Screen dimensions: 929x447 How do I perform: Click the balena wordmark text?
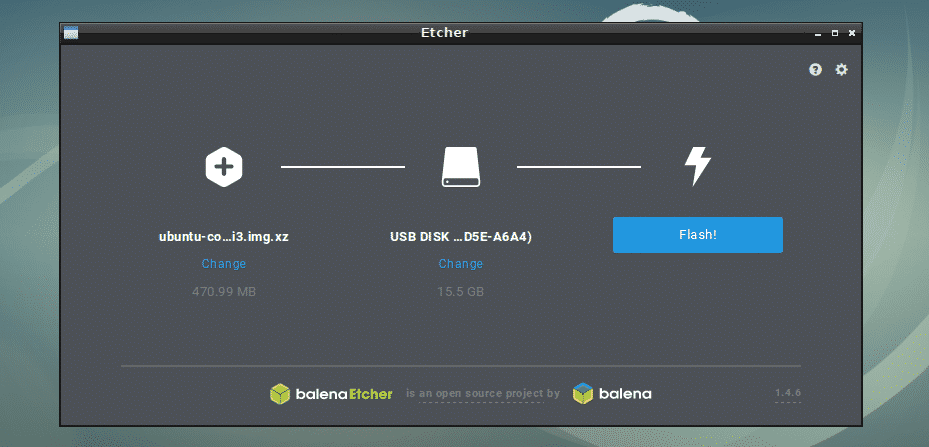[x=625, y=394]
